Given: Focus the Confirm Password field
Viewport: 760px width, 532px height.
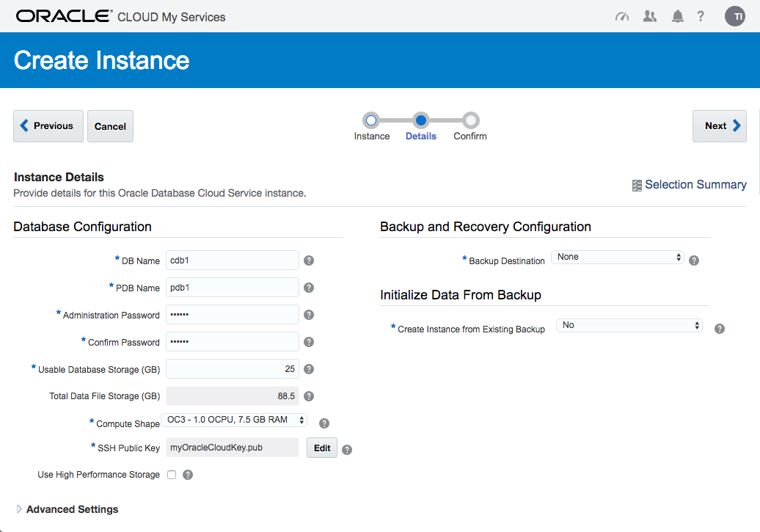Looking at the screenshot, I should pos(232,342).
